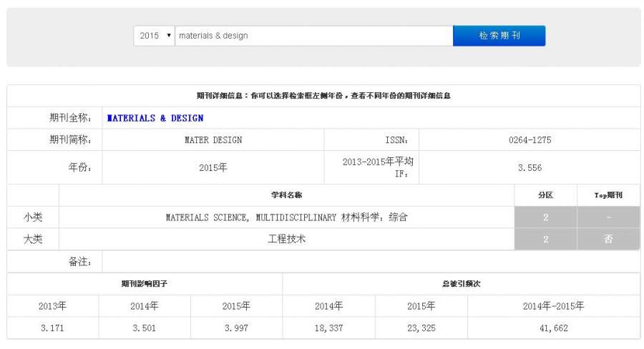The height and width of the screenshot is (349, 644).
Task: Select the MATER DESIGN abbreviation text
Action: [x=213, y=140]
